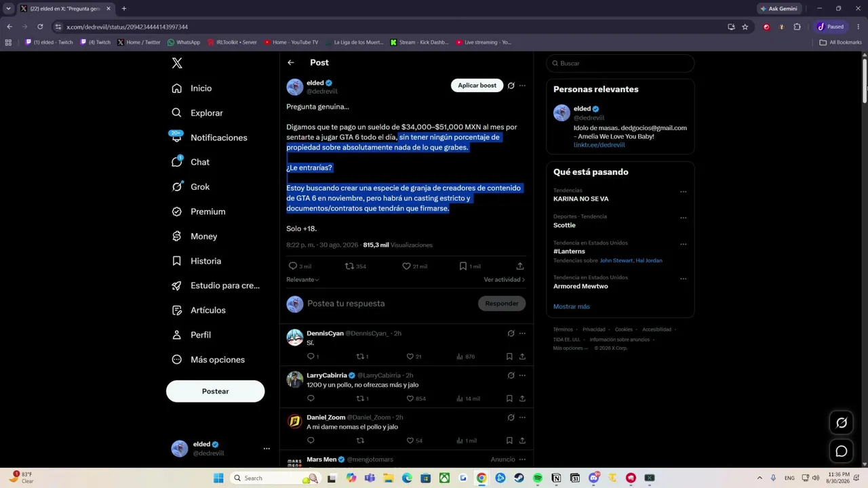
Task: Open Chat in the sidebar
Action: [x=191, y=162]
